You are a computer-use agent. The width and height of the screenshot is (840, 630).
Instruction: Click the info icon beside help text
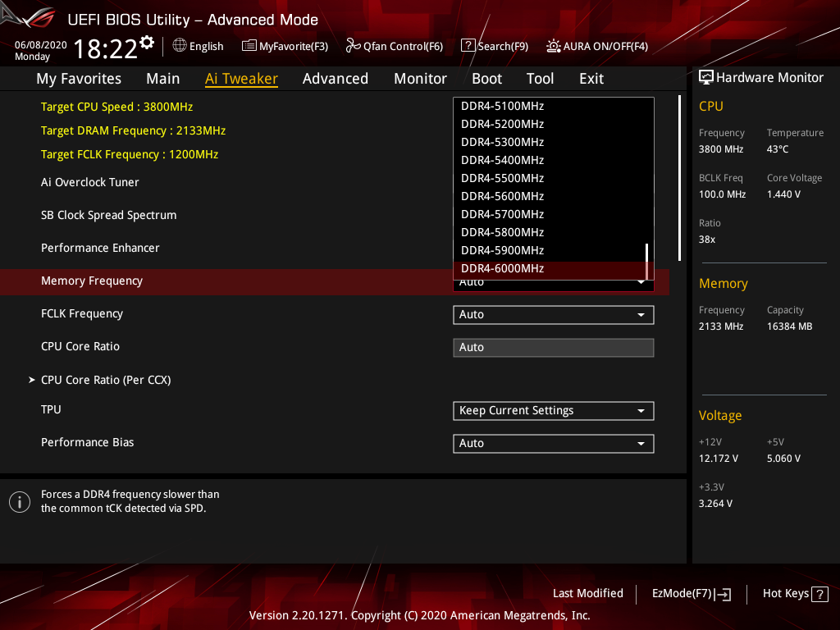20,502
